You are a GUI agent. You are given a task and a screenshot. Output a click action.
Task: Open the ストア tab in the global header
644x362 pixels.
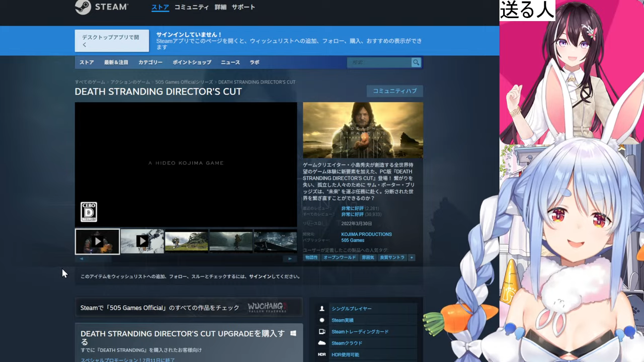(x=160, y=7)
